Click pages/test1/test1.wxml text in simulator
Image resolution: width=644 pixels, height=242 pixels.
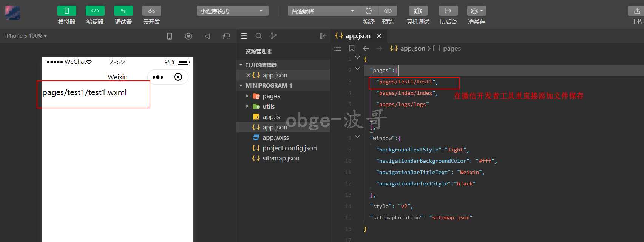tap(85, 92)
